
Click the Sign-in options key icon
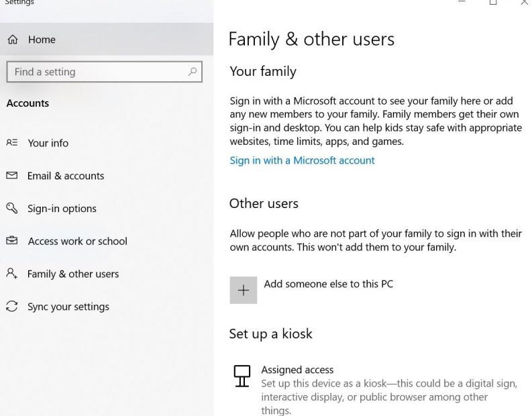(x=12, y=207)
